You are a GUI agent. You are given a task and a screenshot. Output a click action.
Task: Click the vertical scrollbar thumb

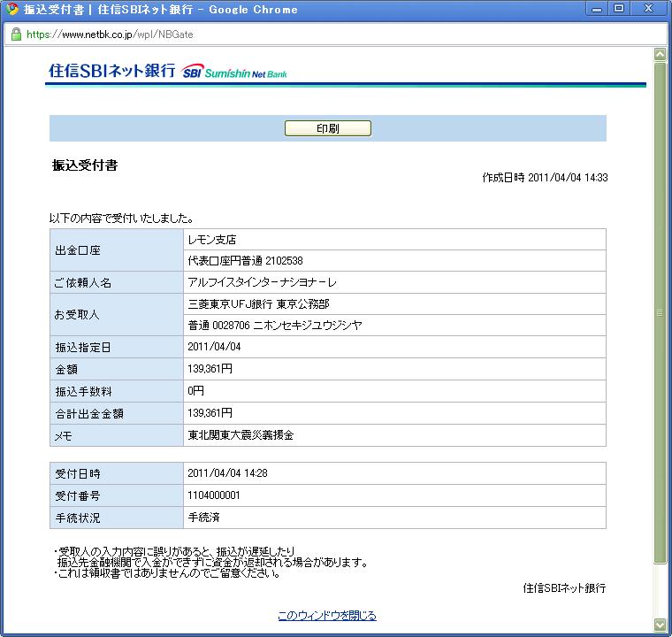click(x=660, y=312)
